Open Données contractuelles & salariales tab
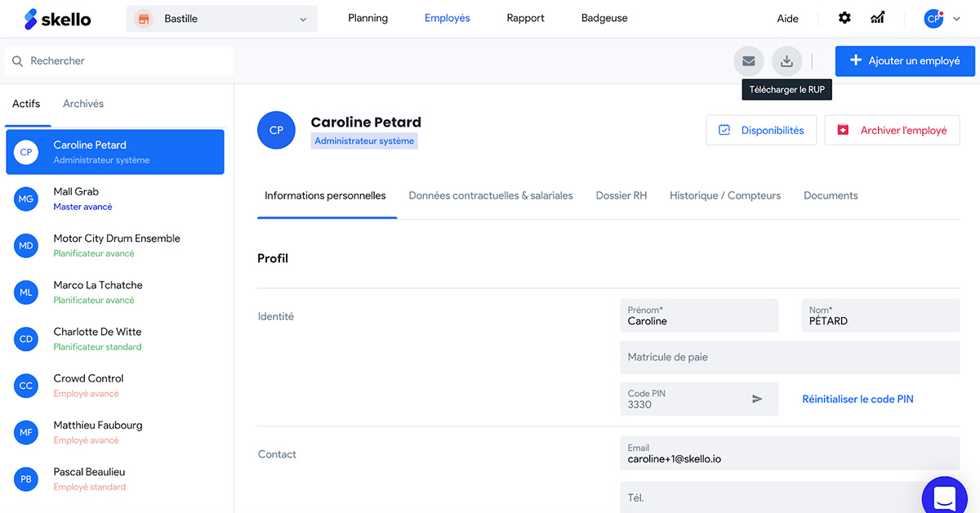This screenshot has height=513, width=980. (x=491, y=195)
